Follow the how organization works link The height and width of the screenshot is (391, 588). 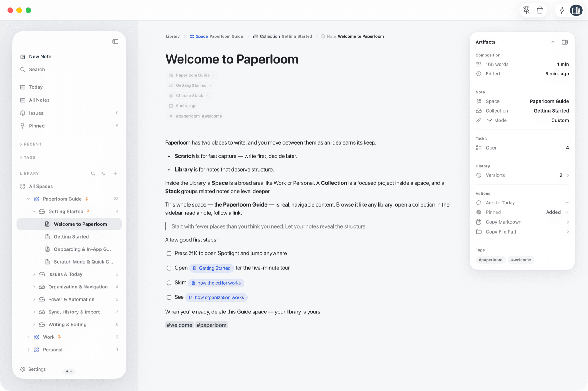pyautogui.click(x=216, y=298)
